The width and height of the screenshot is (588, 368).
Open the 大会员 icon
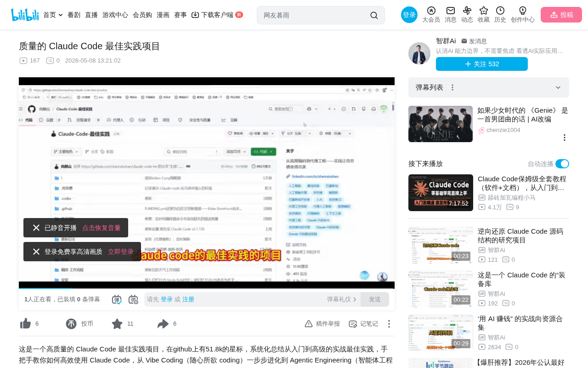click(431, 11)
